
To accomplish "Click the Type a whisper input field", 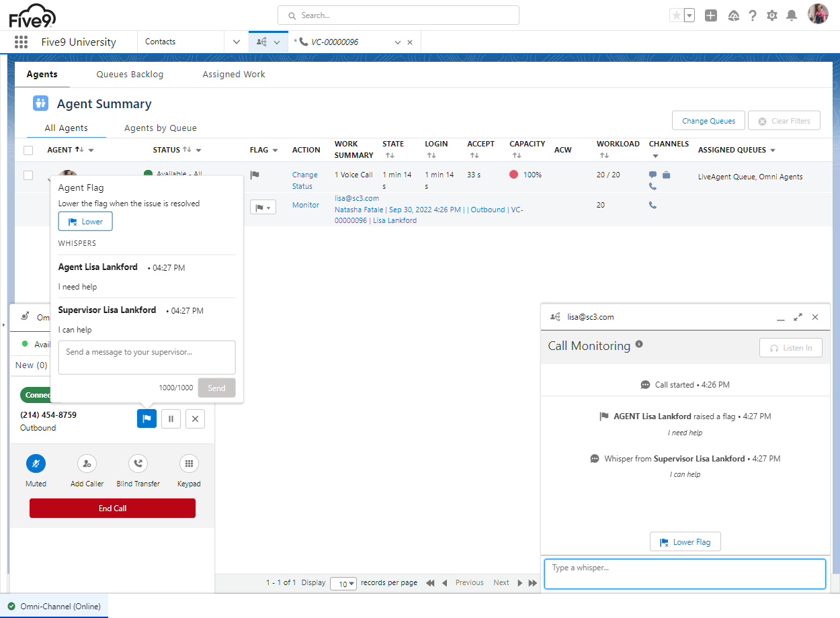I will tap(684, 574).
